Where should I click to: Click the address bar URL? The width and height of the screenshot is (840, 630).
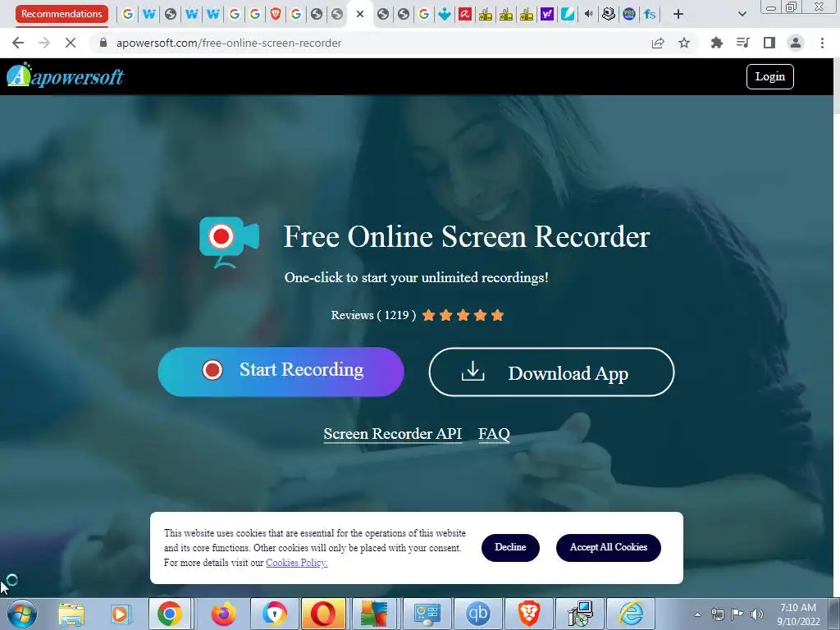[229, 43]
